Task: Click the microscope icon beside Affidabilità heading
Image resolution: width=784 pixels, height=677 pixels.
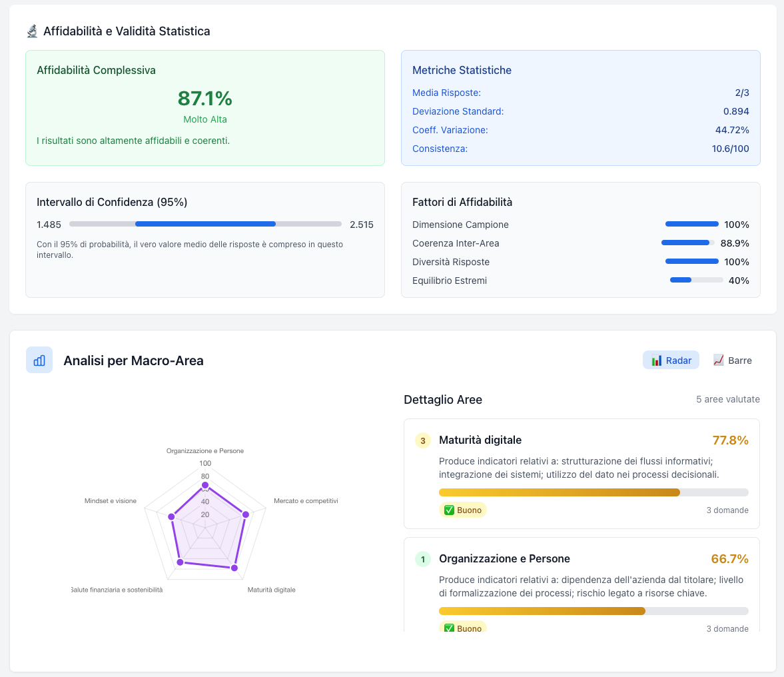Action: tap(32, 31)
